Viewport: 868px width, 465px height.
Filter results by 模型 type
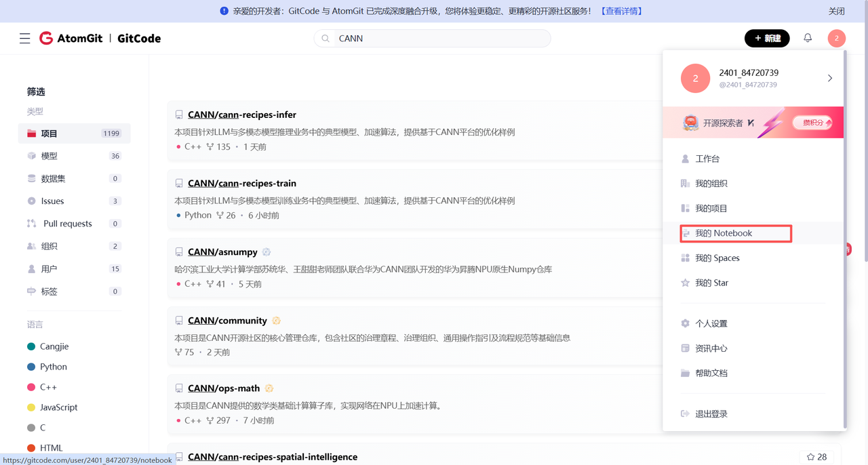tap(74, 156)
